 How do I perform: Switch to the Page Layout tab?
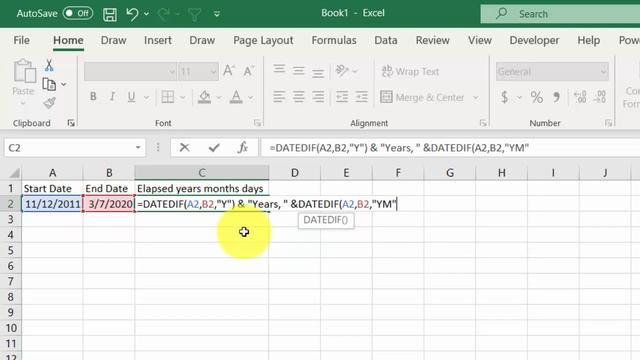[x=263, y=40]
